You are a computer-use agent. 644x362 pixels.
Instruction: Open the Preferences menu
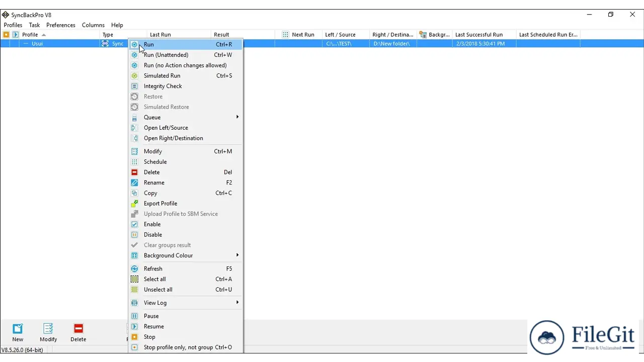click(61, 25)
